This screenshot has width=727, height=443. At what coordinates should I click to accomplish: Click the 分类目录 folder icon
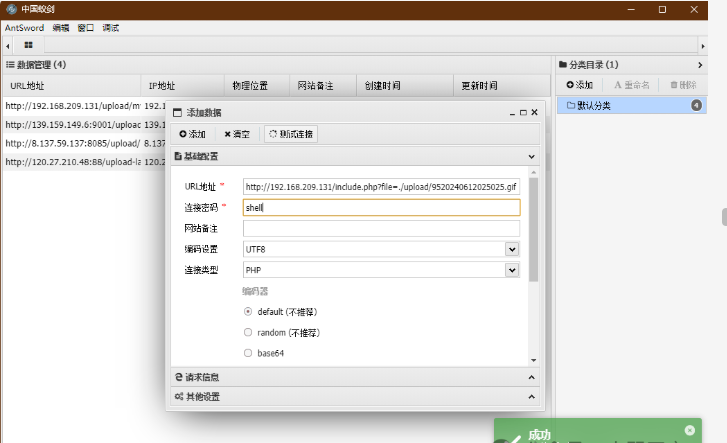[x=563, y=64]
